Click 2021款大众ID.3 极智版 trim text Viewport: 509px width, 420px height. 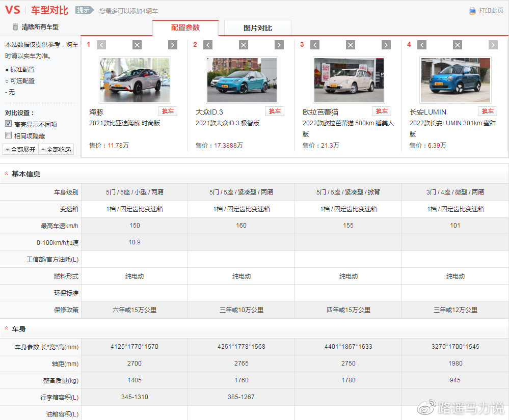click(228, 123)
